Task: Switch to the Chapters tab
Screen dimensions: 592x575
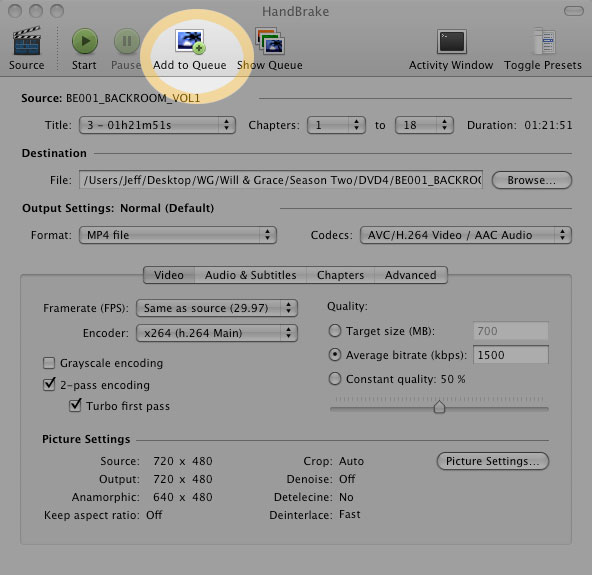Action: point(341,275)
